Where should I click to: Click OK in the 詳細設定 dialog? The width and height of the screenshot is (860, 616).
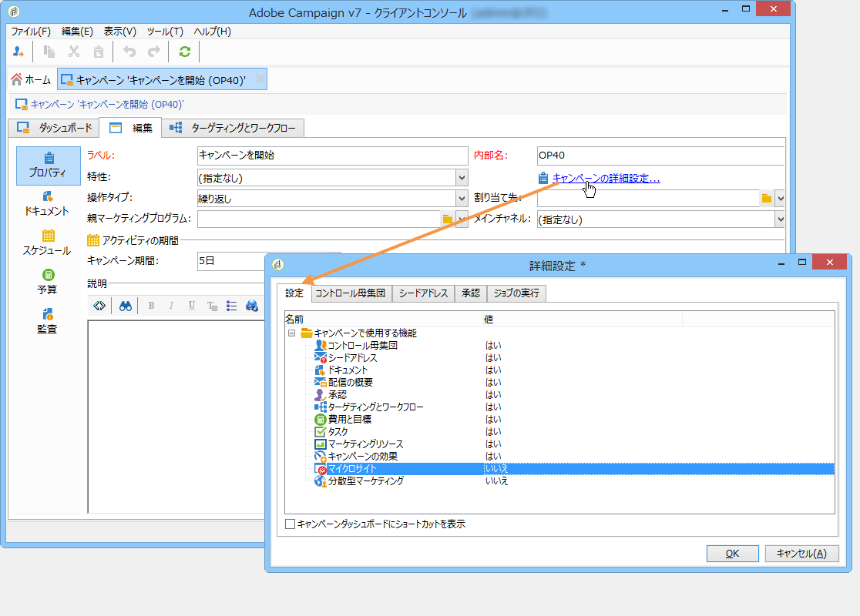[x=732, y=554]
